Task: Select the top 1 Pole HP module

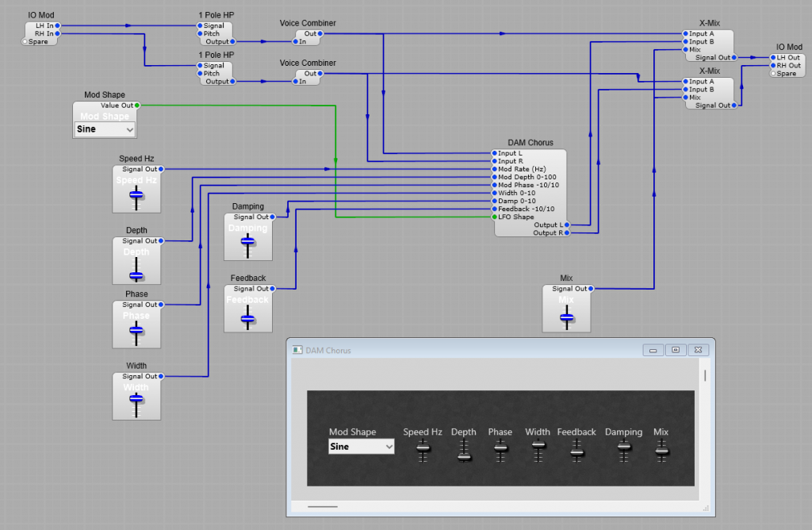Action: 216,33
